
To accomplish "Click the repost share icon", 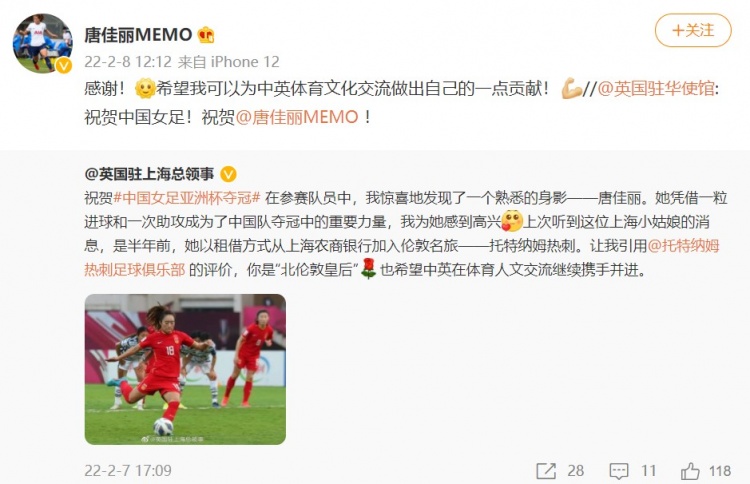I will click(546, 471).
